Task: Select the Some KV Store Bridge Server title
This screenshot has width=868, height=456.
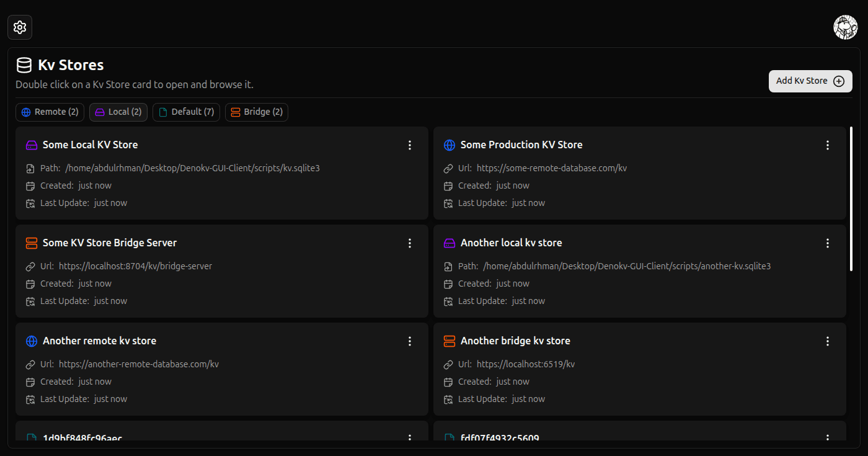Action: [x=110, y=243]
